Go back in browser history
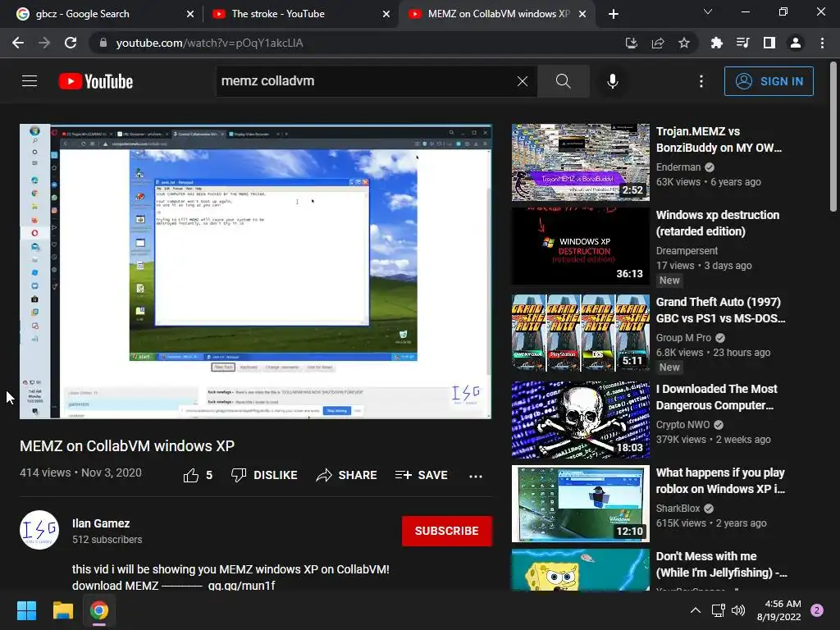Image resolution: width=840 pixels, height=630 pixels. 18,43
